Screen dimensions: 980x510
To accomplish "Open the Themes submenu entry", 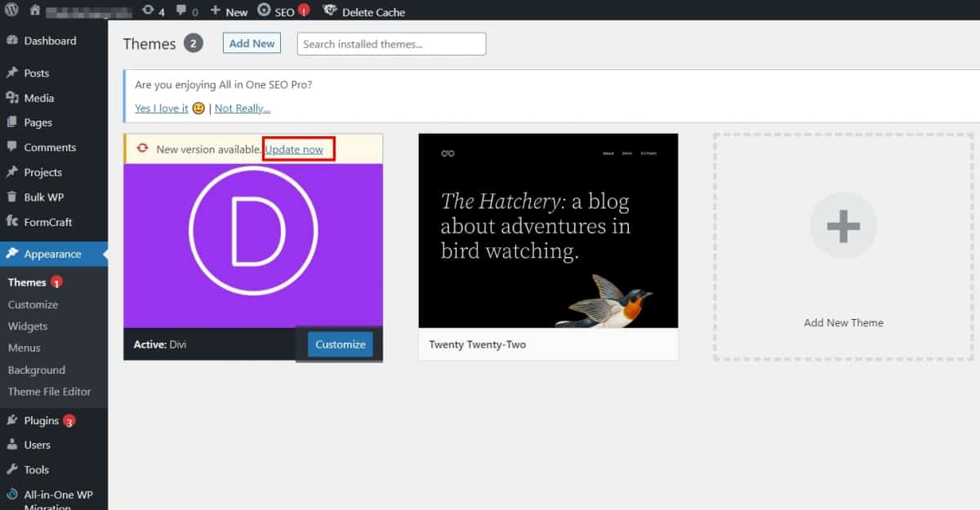I will click(27, 282).
